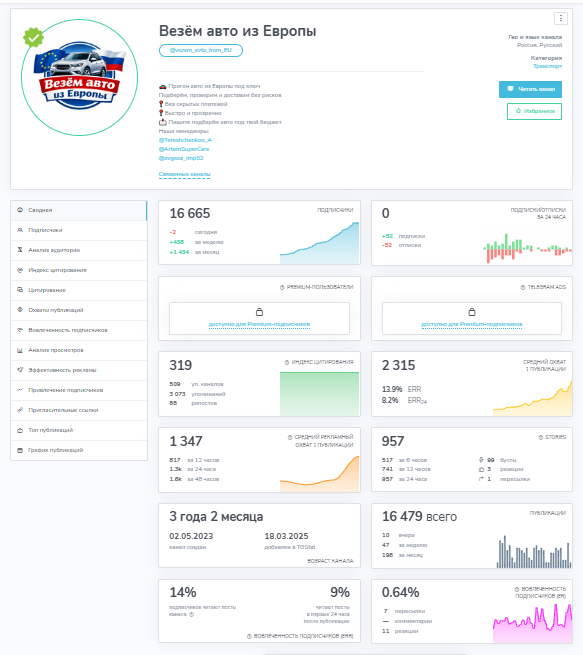Click the subscribers growth chart
The image size is (583, 655).
tap(319, 243)
